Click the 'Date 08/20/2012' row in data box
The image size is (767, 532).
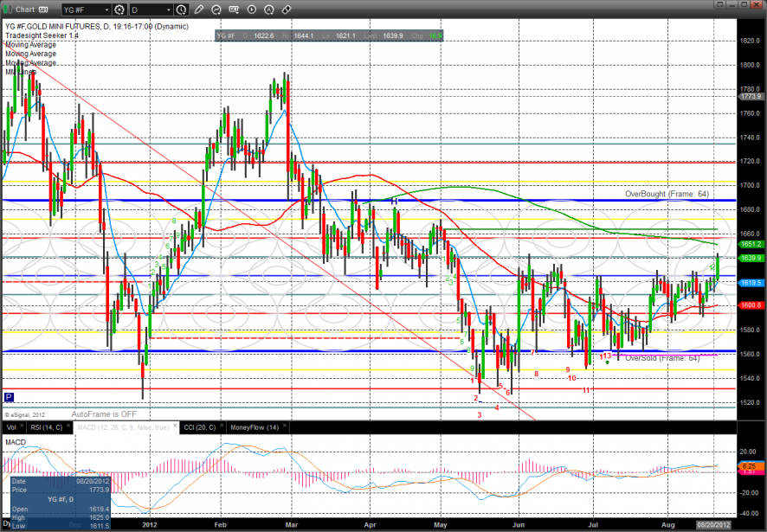(61, 481)
